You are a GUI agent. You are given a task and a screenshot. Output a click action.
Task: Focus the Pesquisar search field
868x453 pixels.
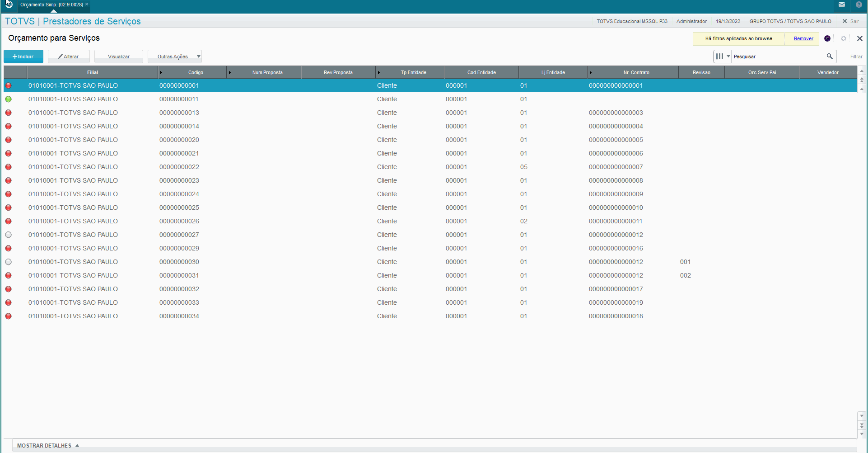click(x=779, y=57)
